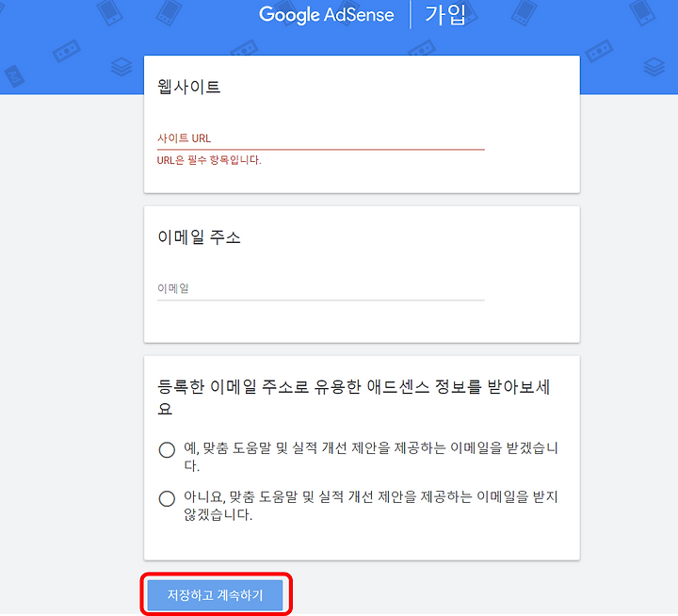This screenshot has width=678, height=616.
Task: Click the URL은 필수 항목입니다 error message
Action: click(209, 160)
